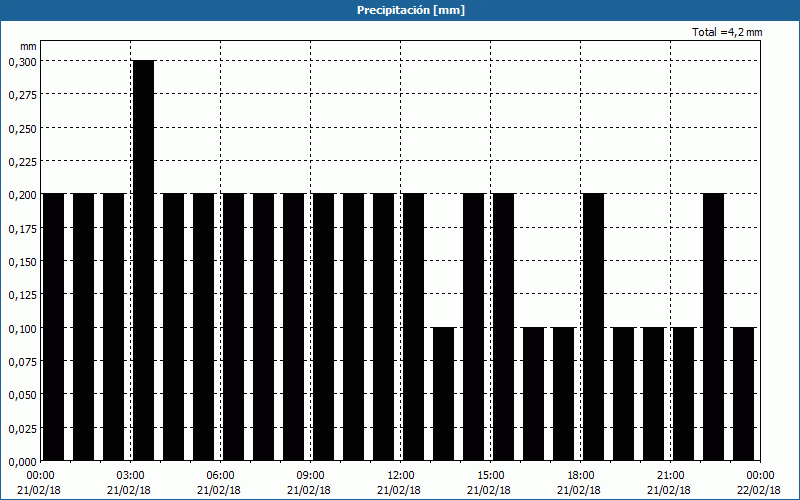Click the tallest bar at 03:00

tap(143, 260)
